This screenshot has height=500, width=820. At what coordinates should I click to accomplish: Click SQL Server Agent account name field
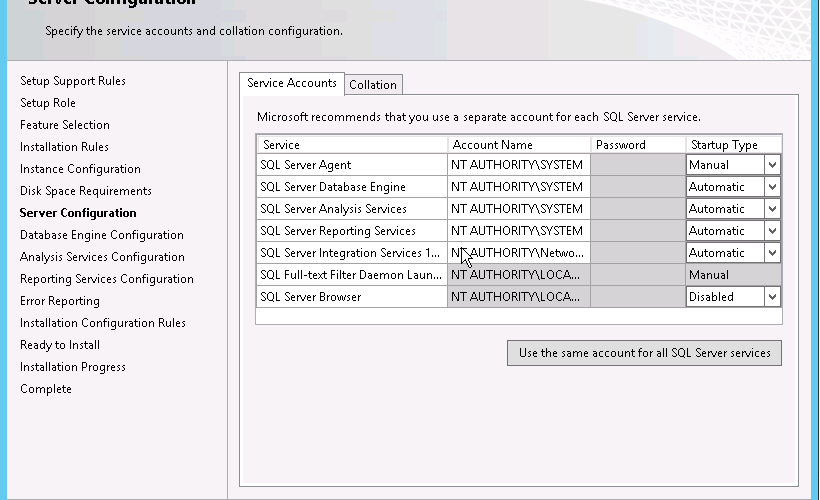tap(517, 165)
